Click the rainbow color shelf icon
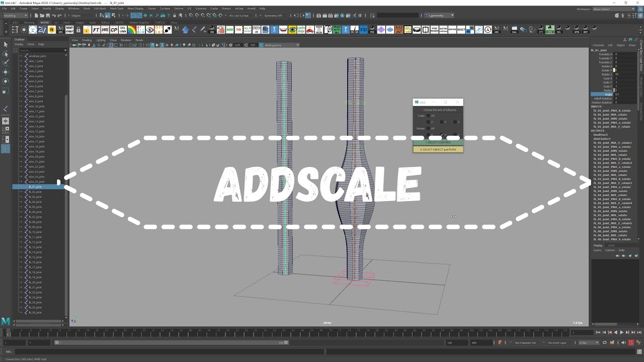Image resolution: width=644 pixels, height=362 pixels. click(x=131, y=30)
